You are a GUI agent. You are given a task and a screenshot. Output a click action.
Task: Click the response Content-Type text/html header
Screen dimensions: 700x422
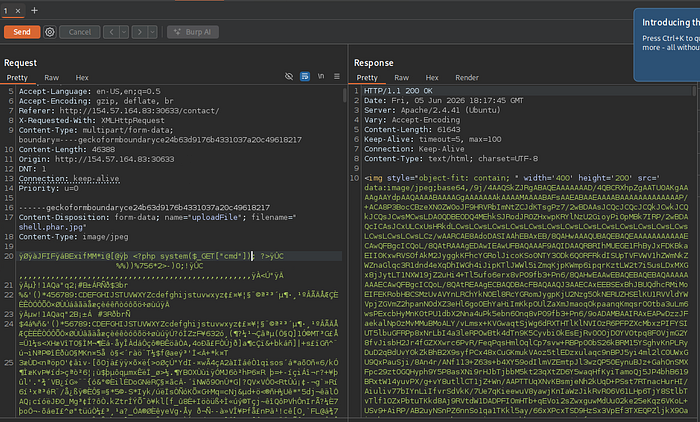(x=451, y=159)
